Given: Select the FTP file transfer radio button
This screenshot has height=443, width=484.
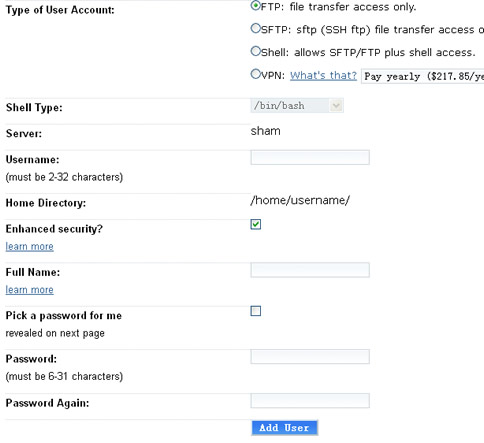Looking at the screenshot, I should tap(255, 6).
